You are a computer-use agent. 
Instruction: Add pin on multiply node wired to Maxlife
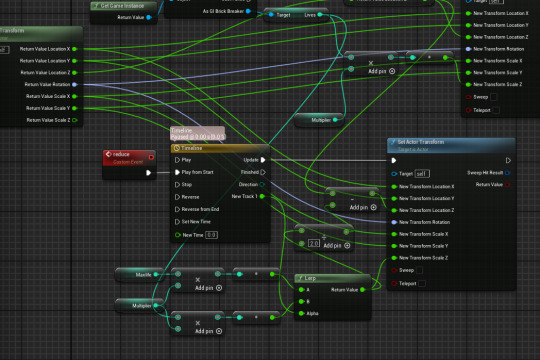tap(209, 288)
